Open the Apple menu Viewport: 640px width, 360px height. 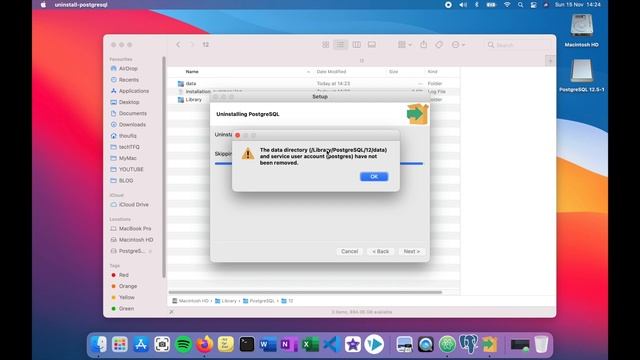(43, 5)
